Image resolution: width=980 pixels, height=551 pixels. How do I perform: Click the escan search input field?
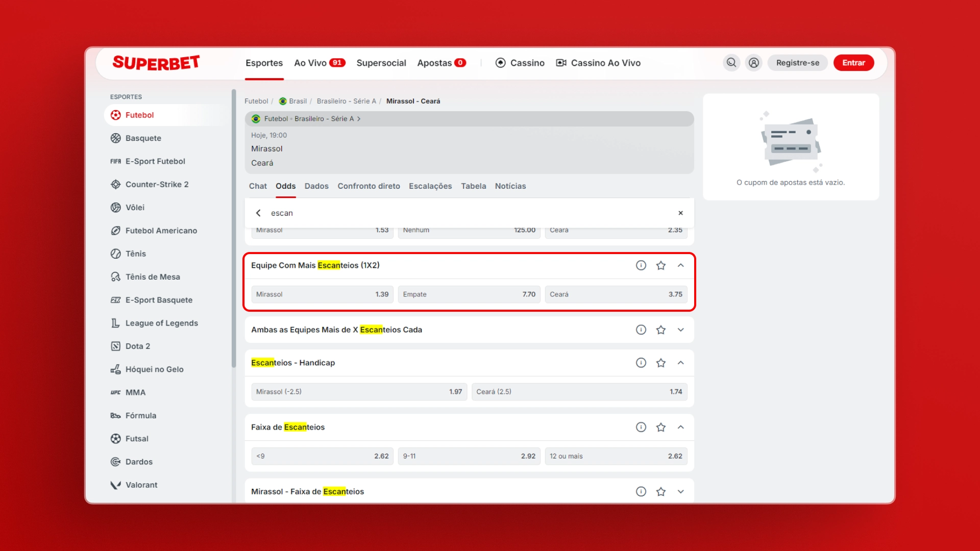tap(459, 213)
